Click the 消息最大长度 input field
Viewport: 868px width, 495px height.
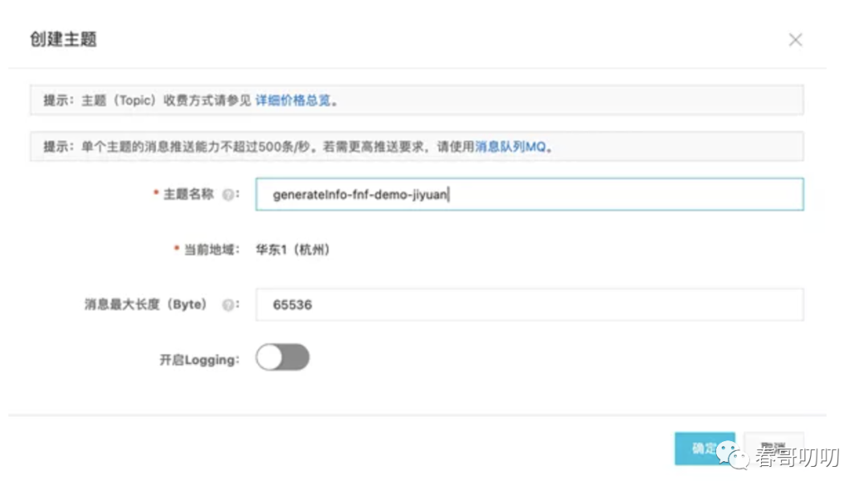pyautogui.click(x=529, y=305)
